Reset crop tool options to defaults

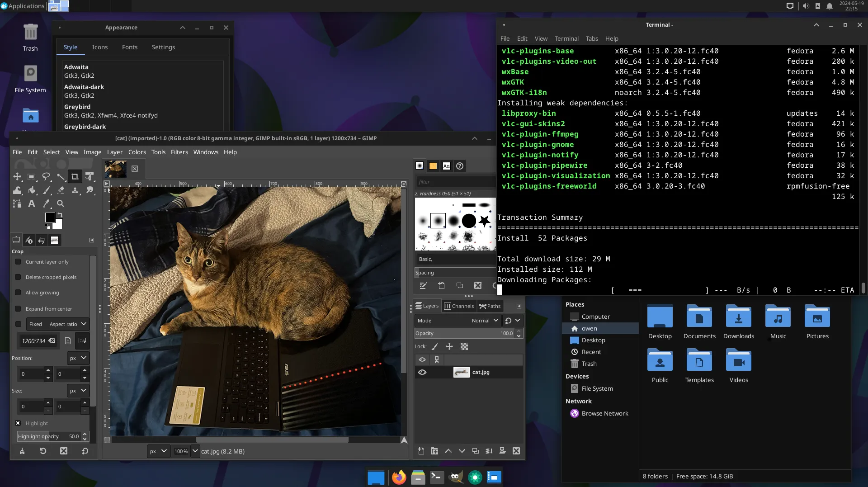coord(85,451)
